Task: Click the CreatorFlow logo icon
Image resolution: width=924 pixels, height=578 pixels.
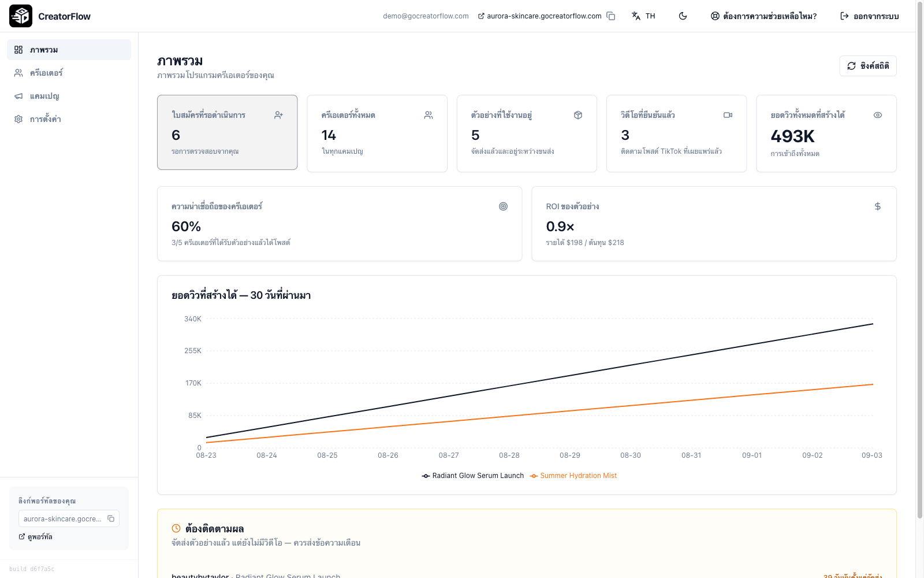Action: 21,16
